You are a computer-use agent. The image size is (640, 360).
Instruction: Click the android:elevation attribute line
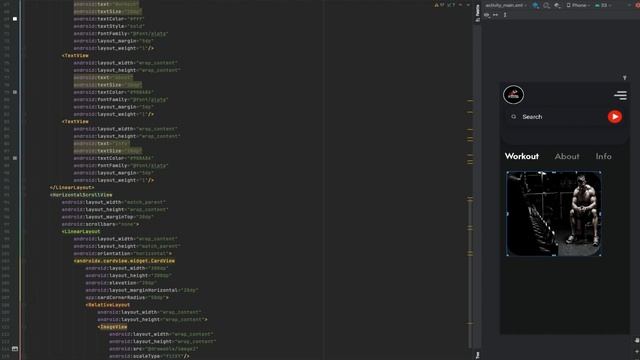(121, 283)
